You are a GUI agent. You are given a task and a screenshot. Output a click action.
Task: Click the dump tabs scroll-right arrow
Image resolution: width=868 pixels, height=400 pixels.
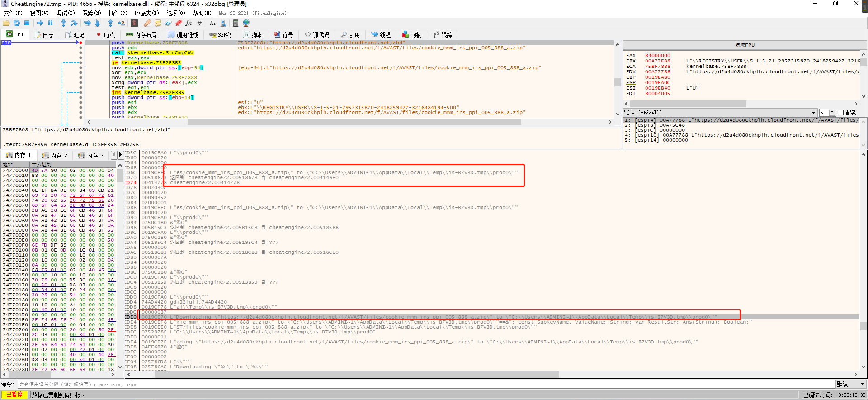tap(120, 155)
